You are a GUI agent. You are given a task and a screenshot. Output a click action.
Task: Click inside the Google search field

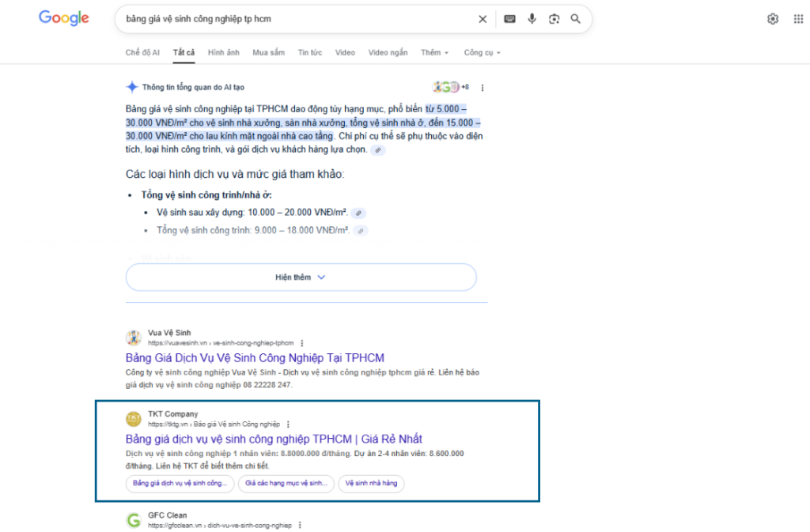(x=293, y=19)
